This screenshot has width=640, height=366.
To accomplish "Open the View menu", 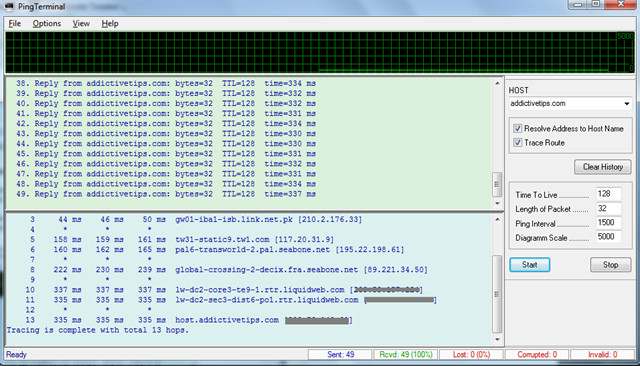I will [x=81, y=24].
